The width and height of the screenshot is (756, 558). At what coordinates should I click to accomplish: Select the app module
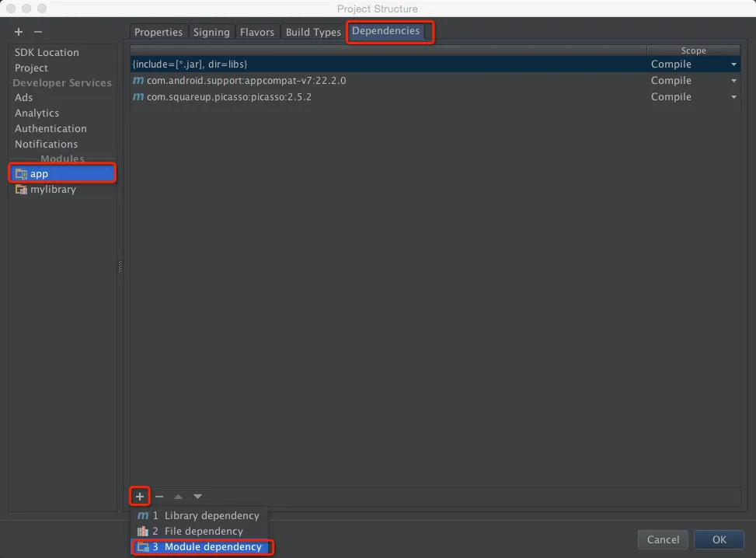click(62, 173)
